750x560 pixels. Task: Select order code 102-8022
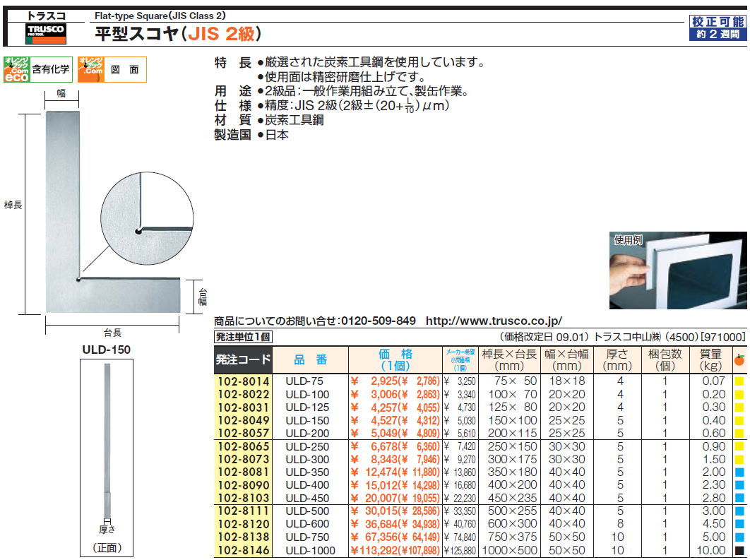[244, 395]
